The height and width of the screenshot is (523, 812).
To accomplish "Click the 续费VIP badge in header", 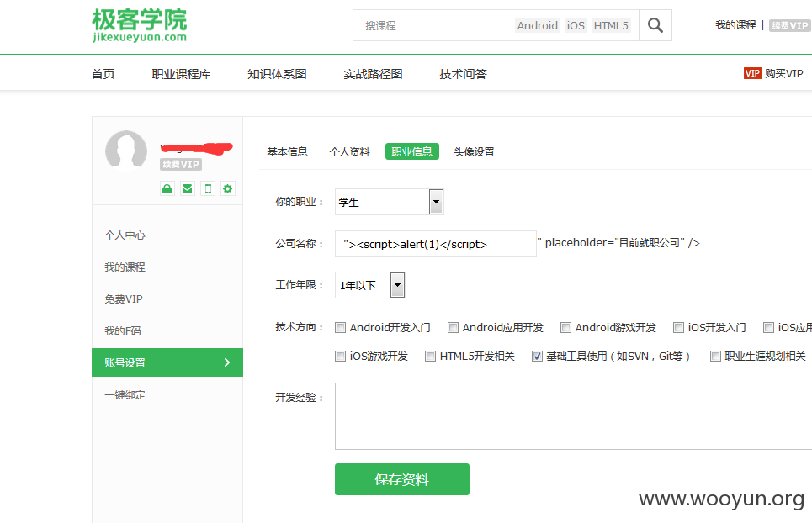I will [790, 25].
